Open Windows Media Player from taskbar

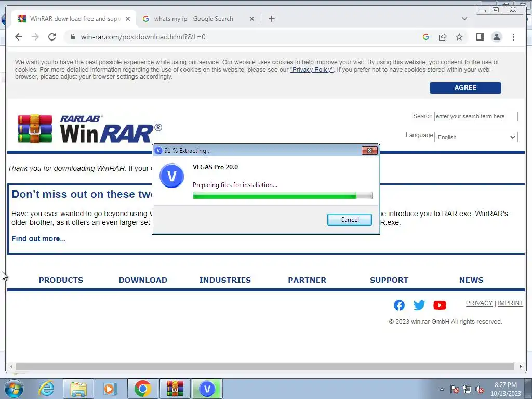(110, 389)
